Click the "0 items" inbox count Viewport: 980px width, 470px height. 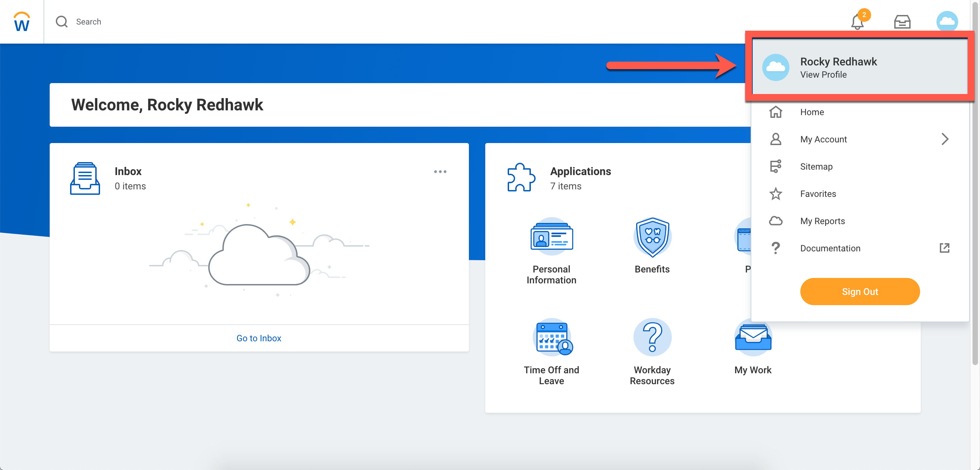coord(130,186)
